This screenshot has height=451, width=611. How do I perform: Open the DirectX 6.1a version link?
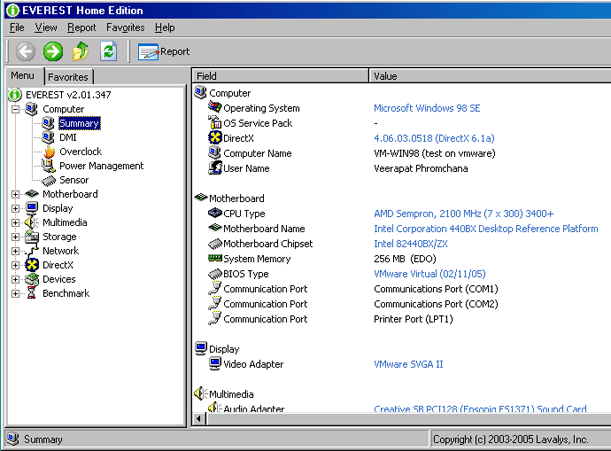pos(434,138)
